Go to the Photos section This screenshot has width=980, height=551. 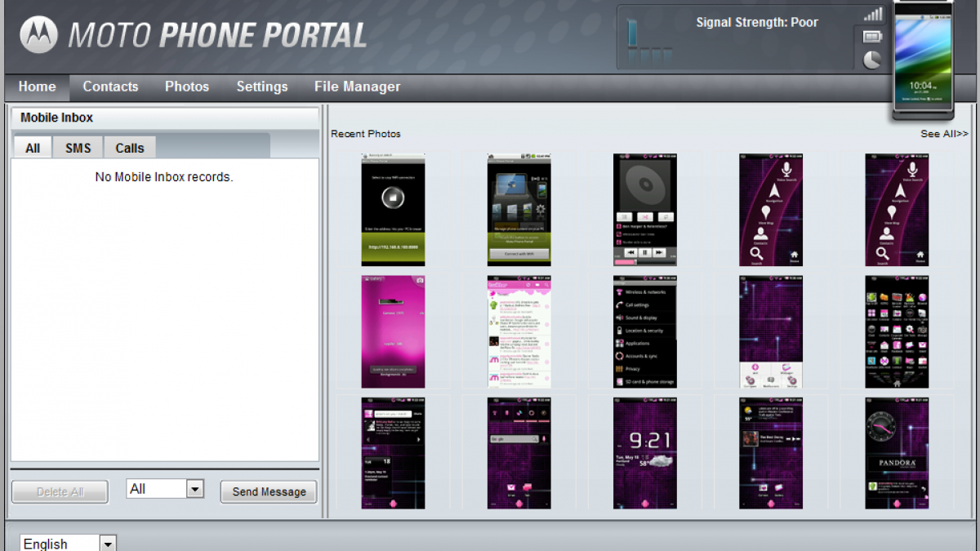click(187, 87)
